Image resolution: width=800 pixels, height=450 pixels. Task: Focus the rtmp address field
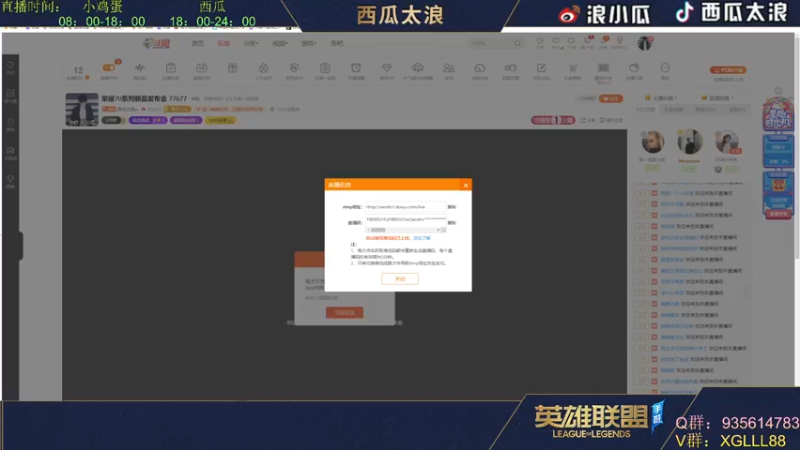click(405, 207)
